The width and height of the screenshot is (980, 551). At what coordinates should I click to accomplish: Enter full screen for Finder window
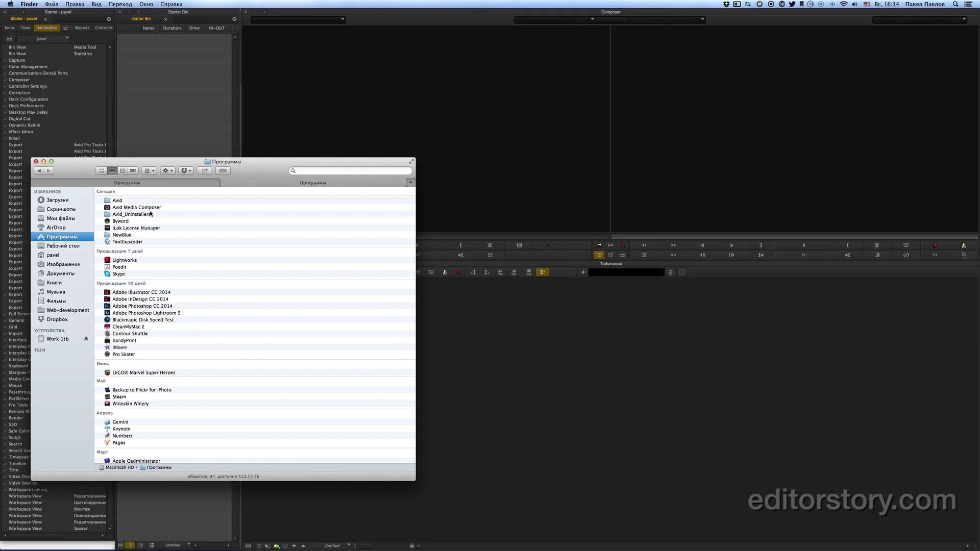pyautogui.click(x=411, y=162)
